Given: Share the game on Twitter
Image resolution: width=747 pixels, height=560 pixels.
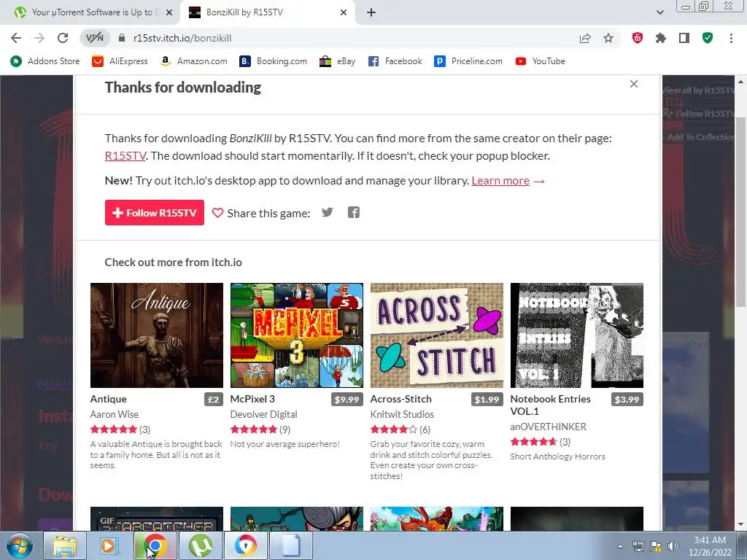Looking at the screenshot, I should (328, 212).
